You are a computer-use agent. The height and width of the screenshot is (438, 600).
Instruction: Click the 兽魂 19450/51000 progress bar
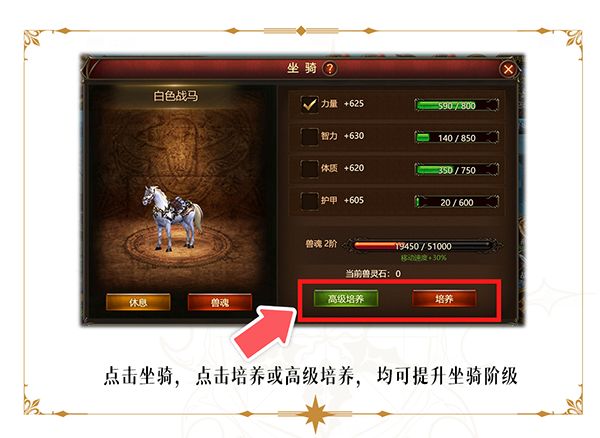pos(422,246)
